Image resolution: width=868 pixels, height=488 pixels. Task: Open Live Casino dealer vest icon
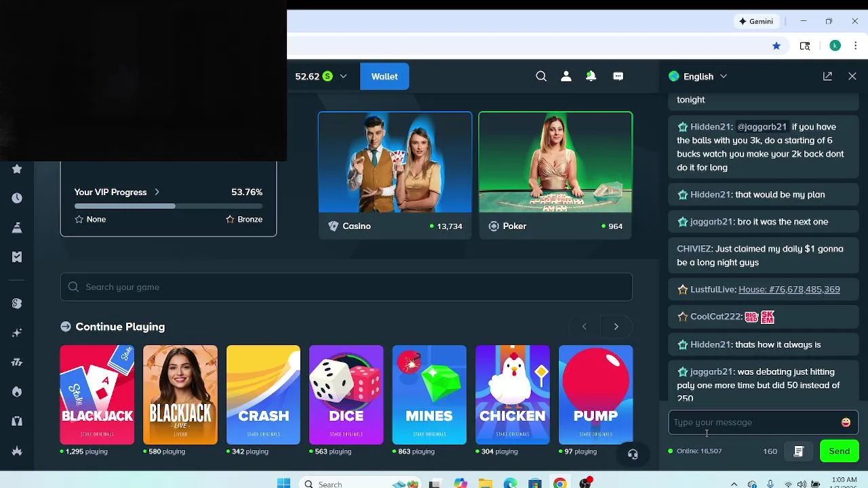tap(17, 422)
